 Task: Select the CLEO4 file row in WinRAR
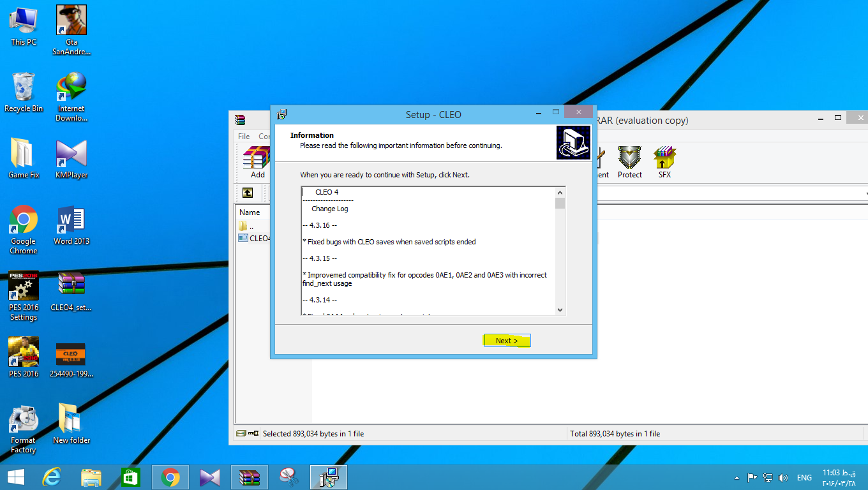point(254,238)
